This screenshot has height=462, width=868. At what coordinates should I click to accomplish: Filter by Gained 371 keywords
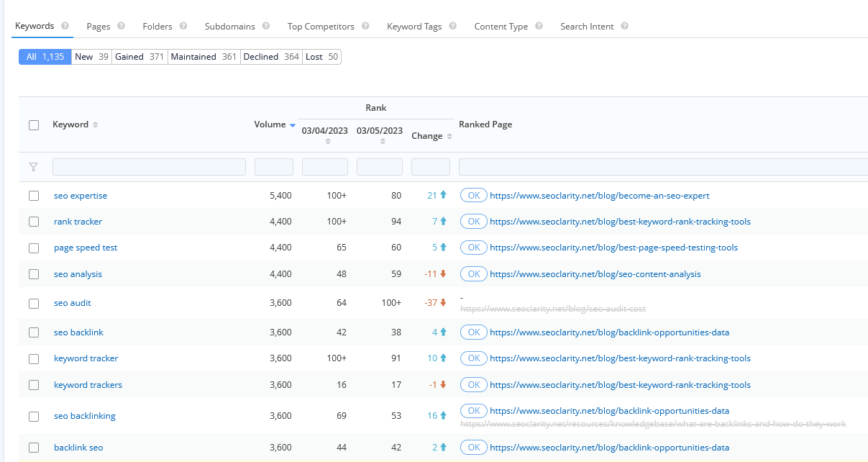coord(140,57)
